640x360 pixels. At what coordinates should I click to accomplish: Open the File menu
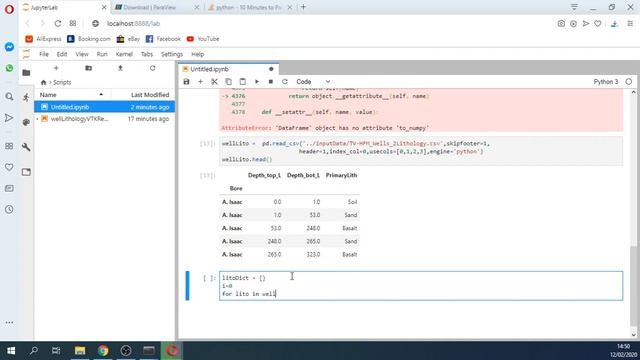tap(44, 54)
